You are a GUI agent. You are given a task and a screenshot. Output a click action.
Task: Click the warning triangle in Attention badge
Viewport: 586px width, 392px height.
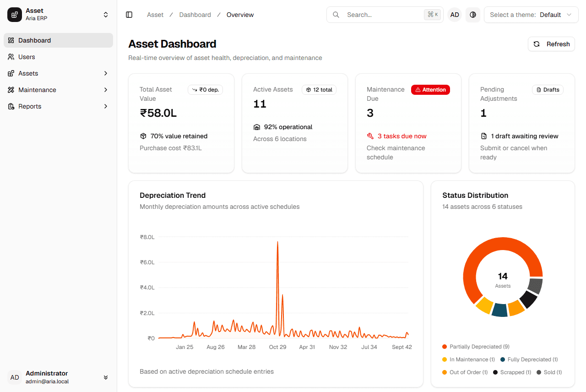tap(418, 90)
